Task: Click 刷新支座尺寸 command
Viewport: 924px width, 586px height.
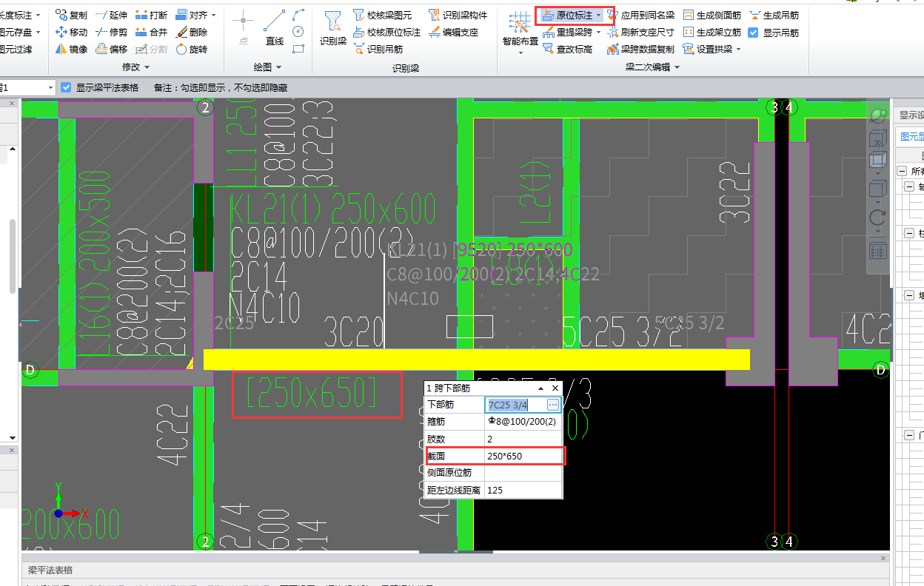Action: 640,32
